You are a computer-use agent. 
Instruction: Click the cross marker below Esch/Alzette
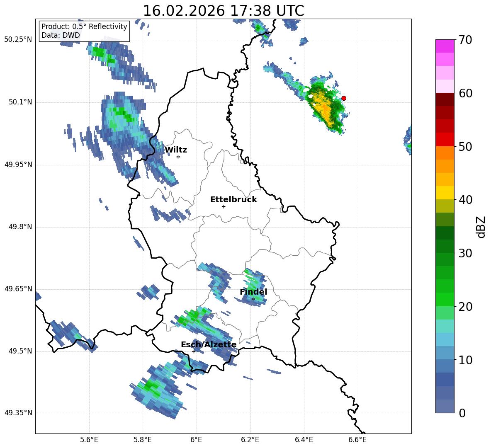(194, 351)
